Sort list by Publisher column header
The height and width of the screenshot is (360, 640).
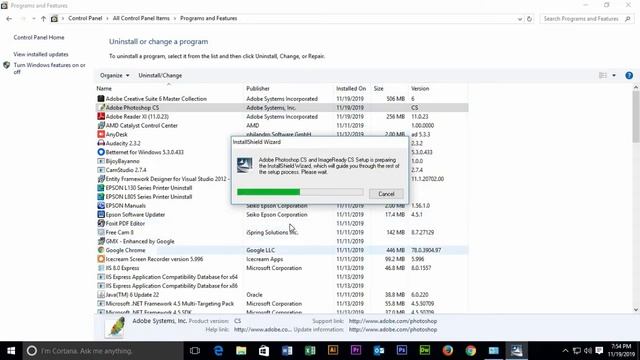click(x=258, y=89)
